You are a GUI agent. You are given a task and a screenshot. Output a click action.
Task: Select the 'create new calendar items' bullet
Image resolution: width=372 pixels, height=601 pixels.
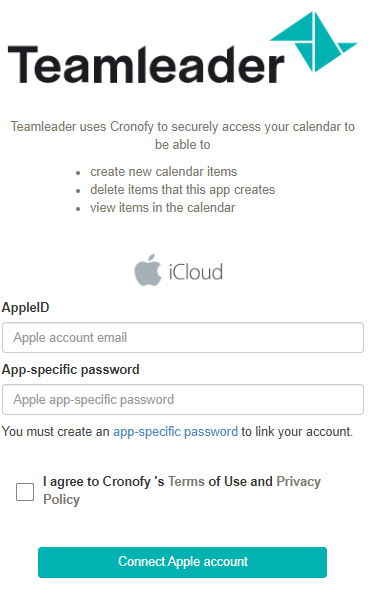pos(164,172)
